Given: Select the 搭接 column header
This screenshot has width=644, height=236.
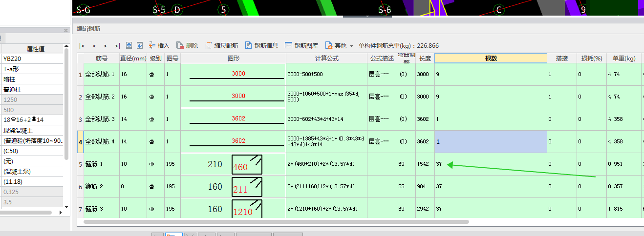Looking at the screenshot, I should (x=561, y=58).
